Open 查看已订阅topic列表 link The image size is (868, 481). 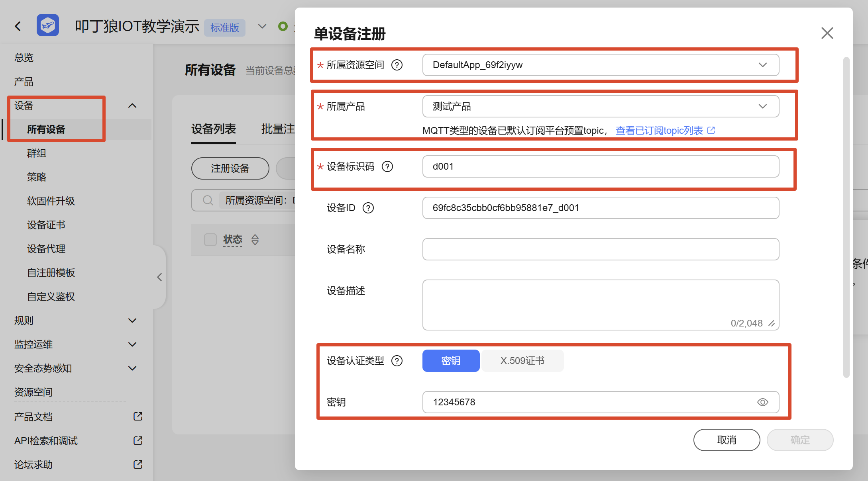point(660,131)
